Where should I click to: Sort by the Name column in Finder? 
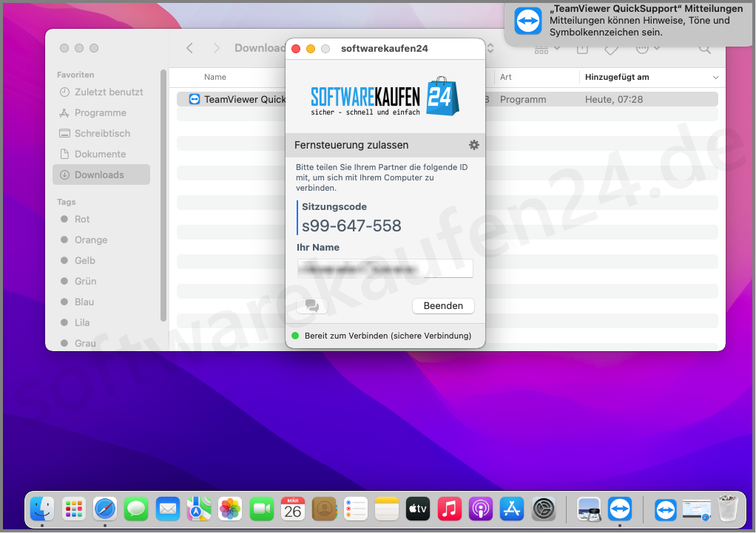pos(215,77)
